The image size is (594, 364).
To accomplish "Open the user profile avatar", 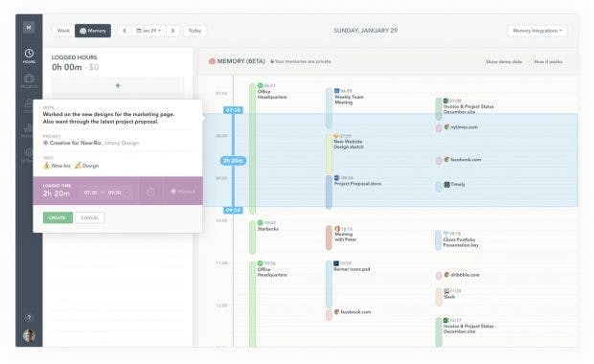I will click(29, 335).
